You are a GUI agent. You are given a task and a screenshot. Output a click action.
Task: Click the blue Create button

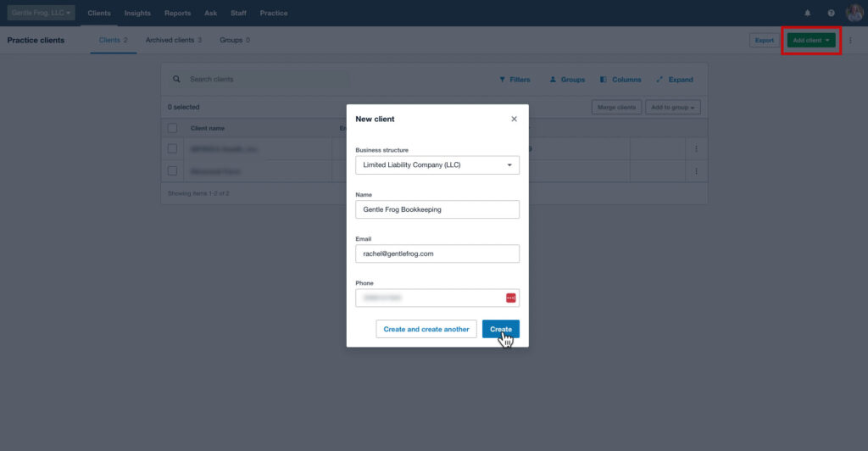click(x=500, y=329)
